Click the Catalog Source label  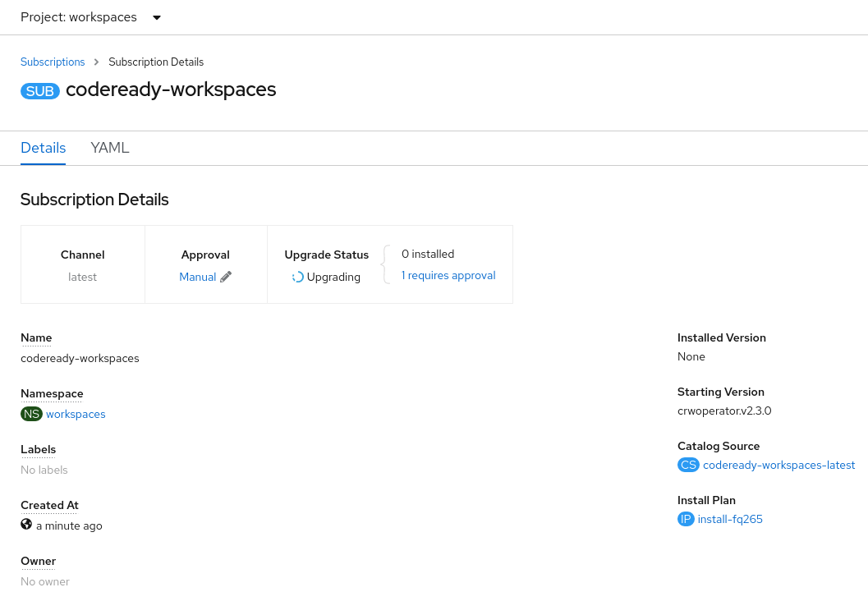[719, 446]
